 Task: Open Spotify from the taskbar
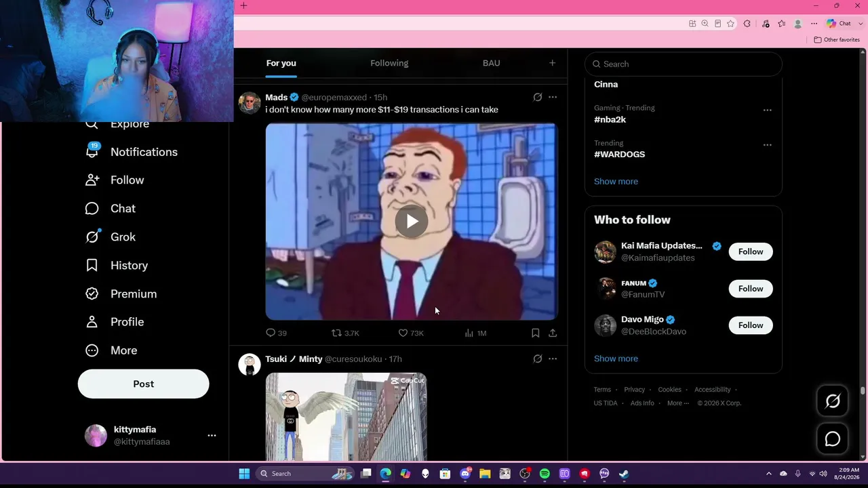tap(545, 474)
